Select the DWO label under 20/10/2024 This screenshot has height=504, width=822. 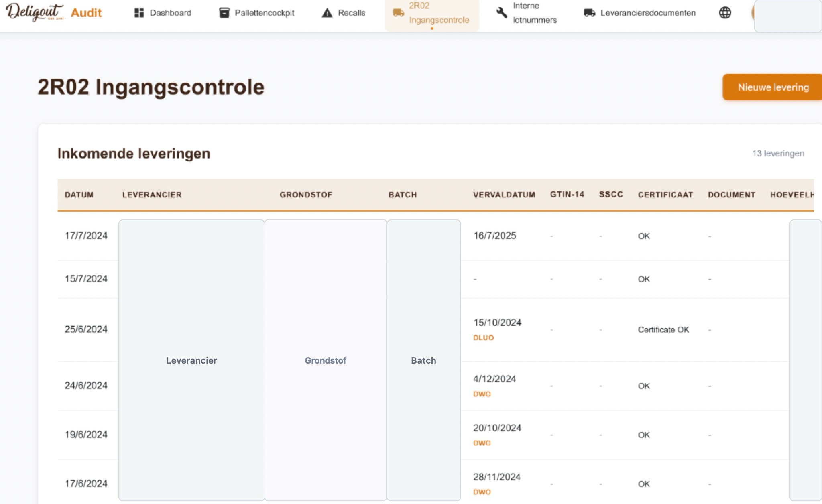point(482,443)
